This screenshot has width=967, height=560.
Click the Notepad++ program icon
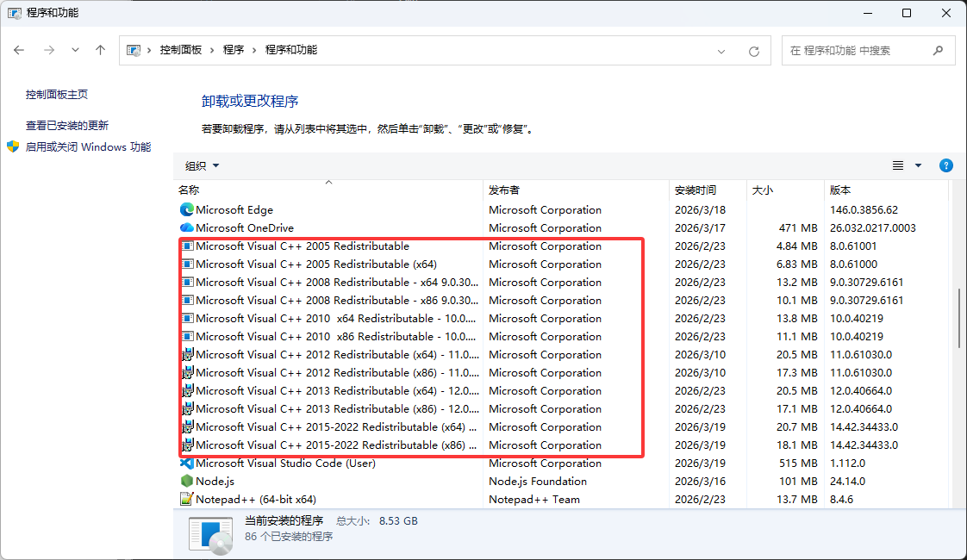coord(186,500)
